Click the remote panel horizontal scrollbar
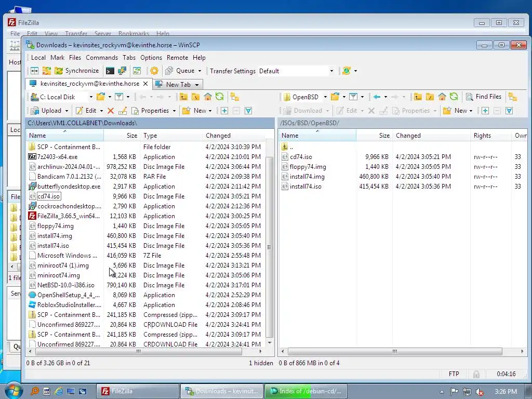 pos(395,352)
